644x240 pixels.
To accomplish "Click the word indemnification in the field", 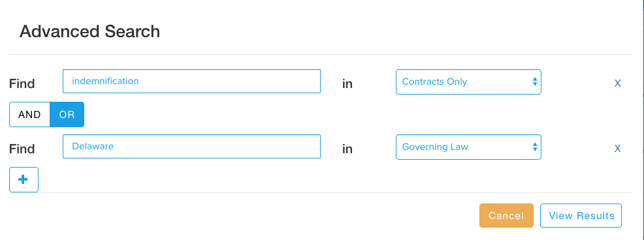I will [105, 82].
